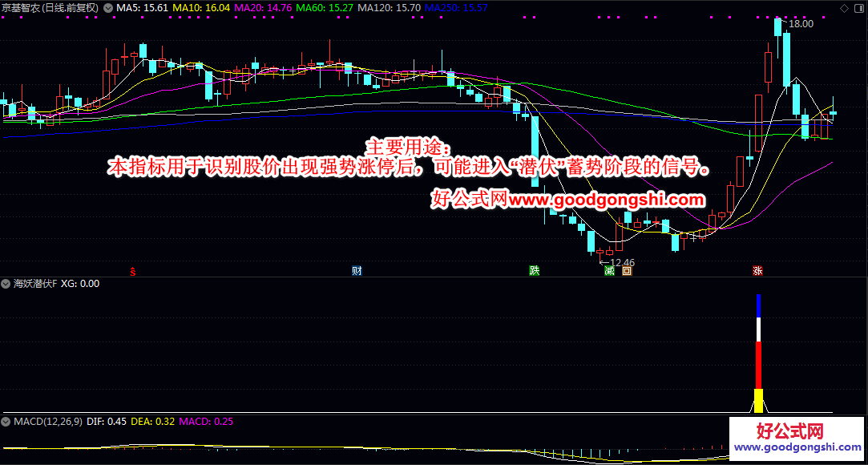Expand the MACD(12,26,9) indicator dropdown arrow
The height and width of the screenshot is (465, 868).
click(x=6, y=422)
